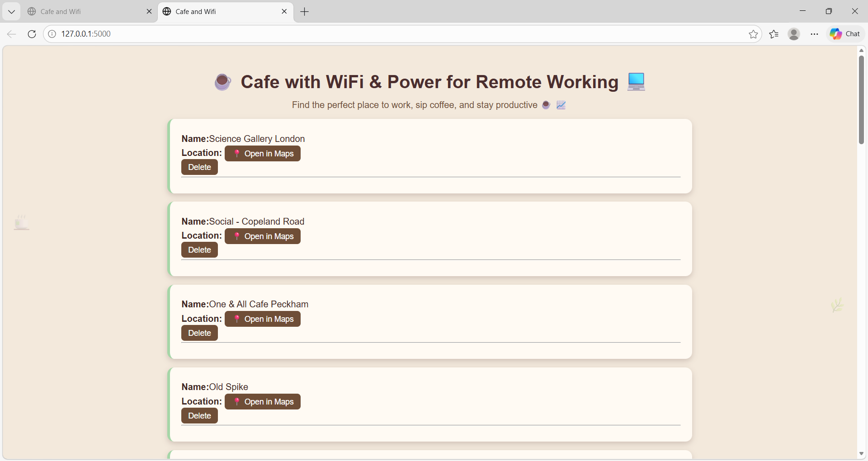Open a new tab with plus button
The image size is (868, 461).
click(305, 12)
